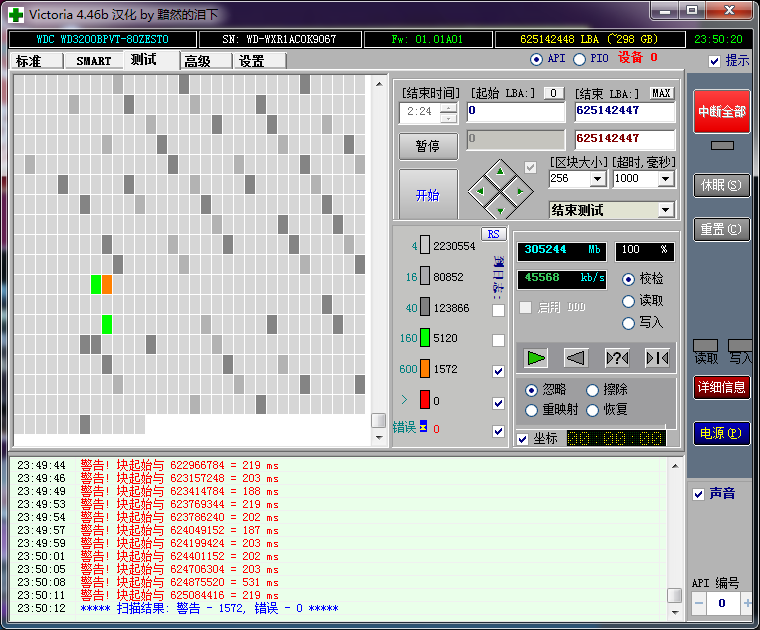This screenshot has height=630, width=760.
Task: Open the SMART tab
Action: [94, 61]
